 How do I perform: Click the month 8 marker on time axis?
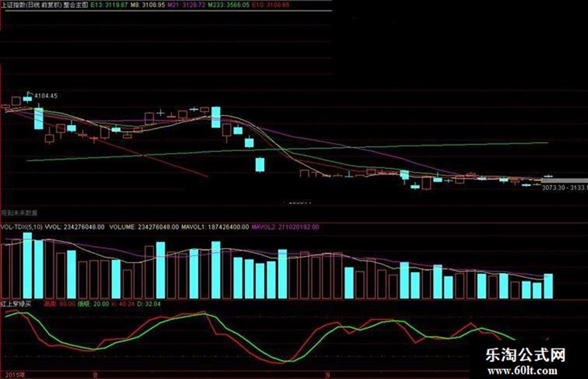point(96,375)
